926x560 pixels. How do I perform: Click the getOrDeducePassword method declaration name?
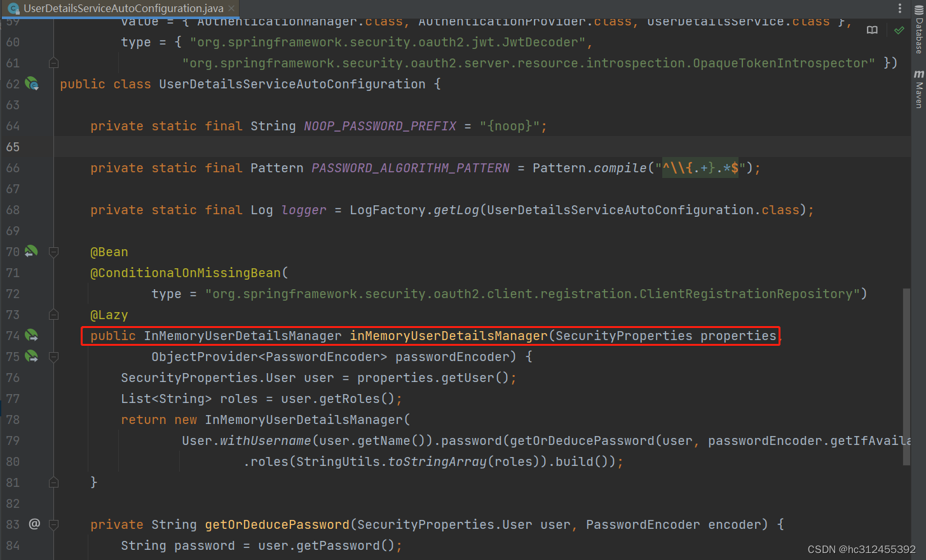point(277,524)
